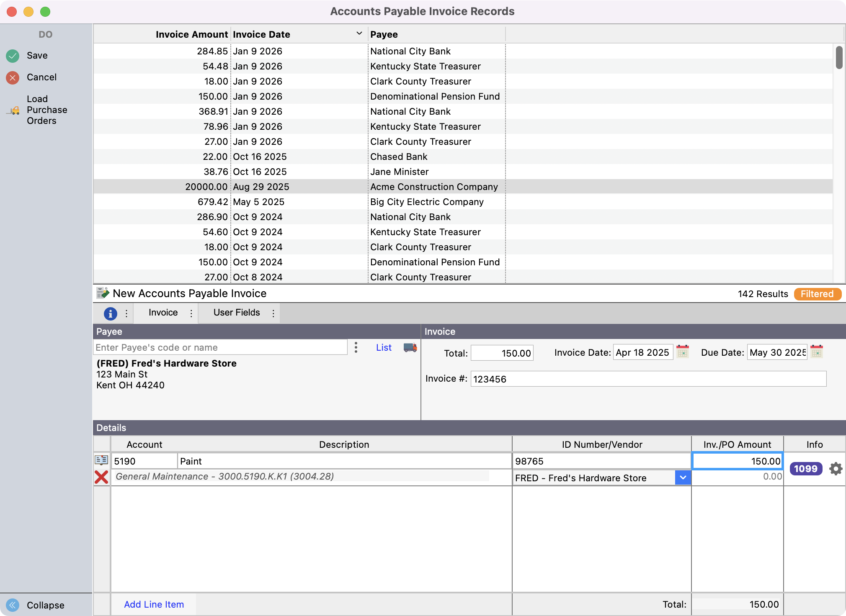
Task: Click the red Cancel icon
Action: [13, 77]
